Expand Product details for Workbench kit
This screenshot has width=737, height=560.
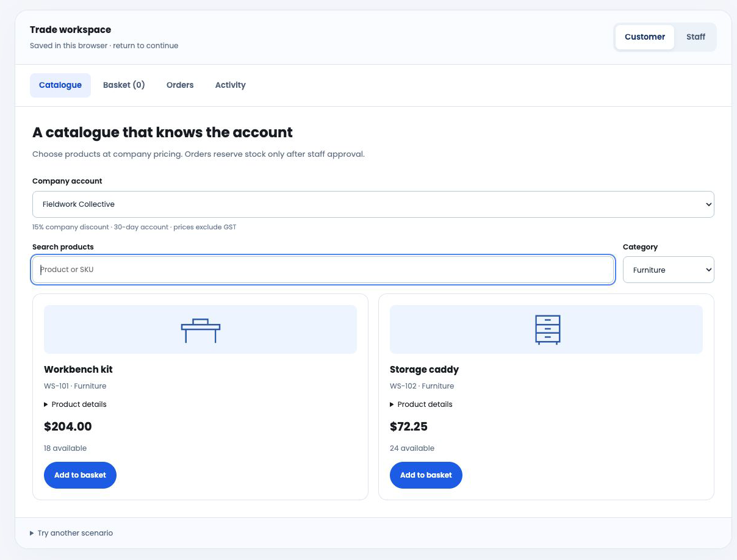coord(75,404)
